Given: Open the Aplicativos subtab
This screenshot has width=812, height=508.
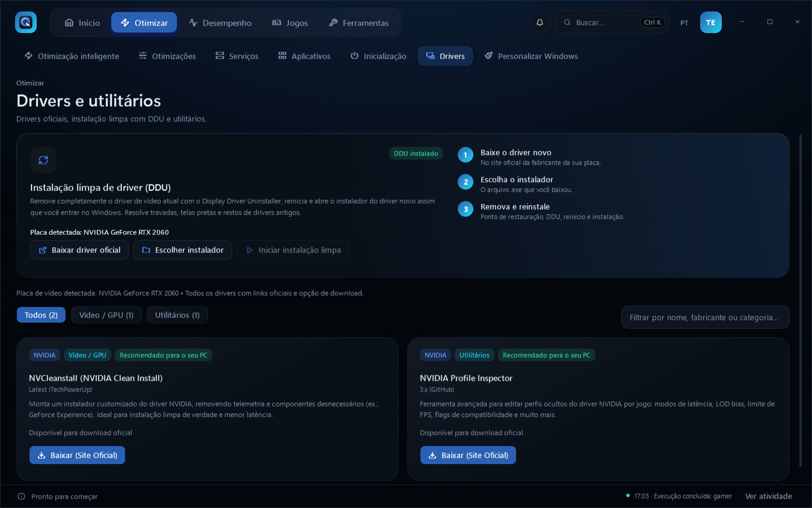Looking at the screenshot, I should coord(304,56).
